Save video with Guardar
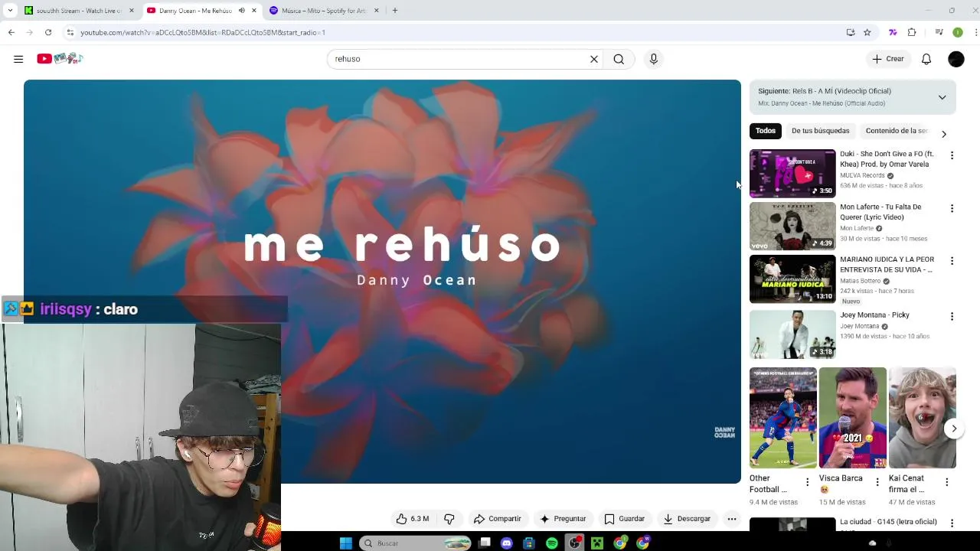980x551 pixels. [x=625, y=519]
